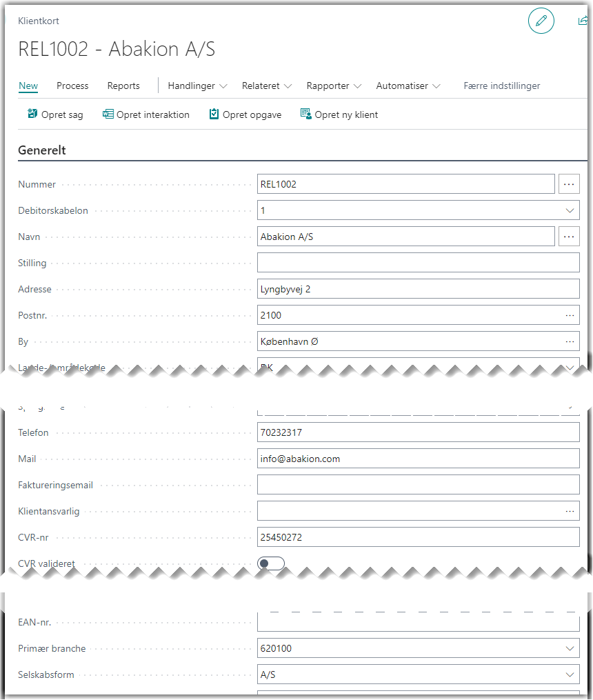Click the Opret ny klient icon
Image resolution: width=593 pixels, height=700 pixels.
pyautogui.click(x=305, y=114)
